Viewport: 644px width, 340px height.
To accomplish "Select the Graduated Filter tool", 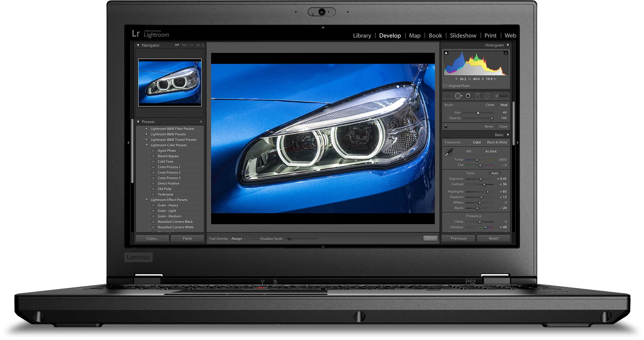I will [x=477, y=96].
